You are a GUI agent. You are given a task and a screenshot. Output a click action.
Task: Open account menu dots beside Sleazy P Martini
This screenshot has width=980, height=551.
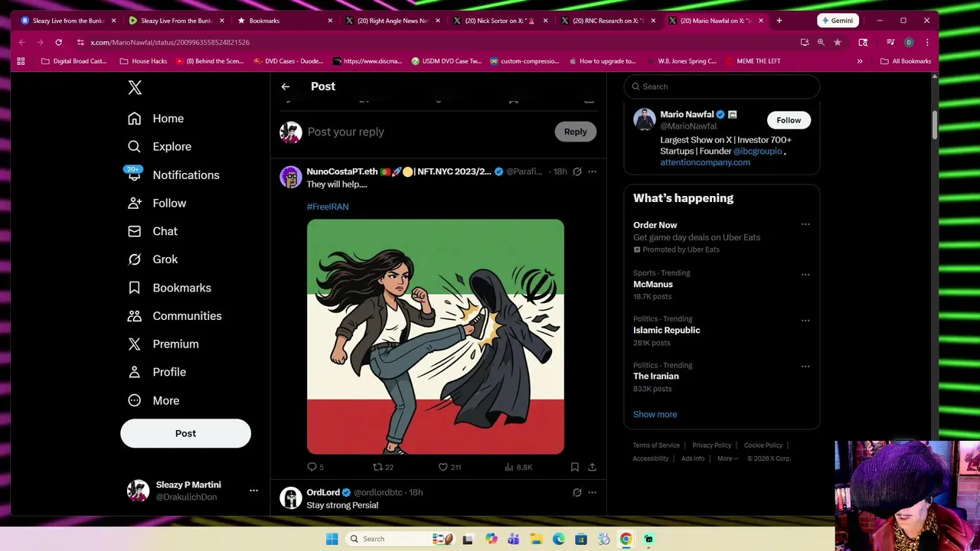253,491
